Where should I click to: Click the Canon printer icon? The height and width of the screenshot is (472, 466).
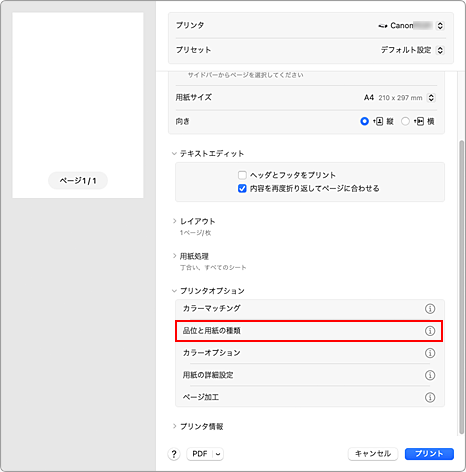tap(383, 26)
